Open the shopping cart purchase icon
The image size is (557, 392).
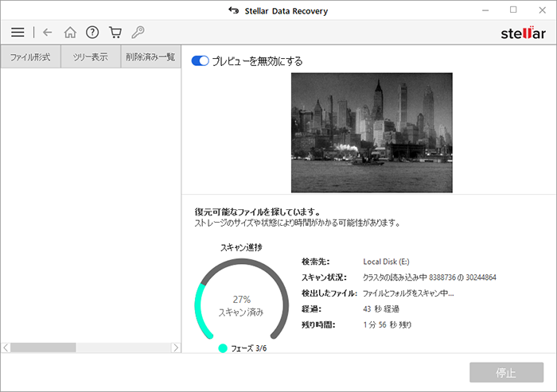[115, 33]
